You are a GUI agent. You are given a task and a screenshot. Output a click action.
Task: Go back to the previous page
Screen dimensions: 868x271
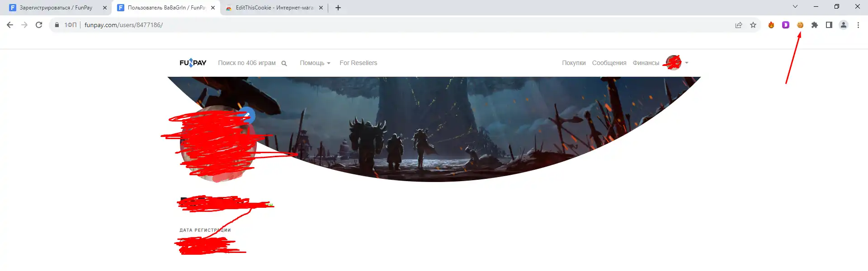(10, 25)
